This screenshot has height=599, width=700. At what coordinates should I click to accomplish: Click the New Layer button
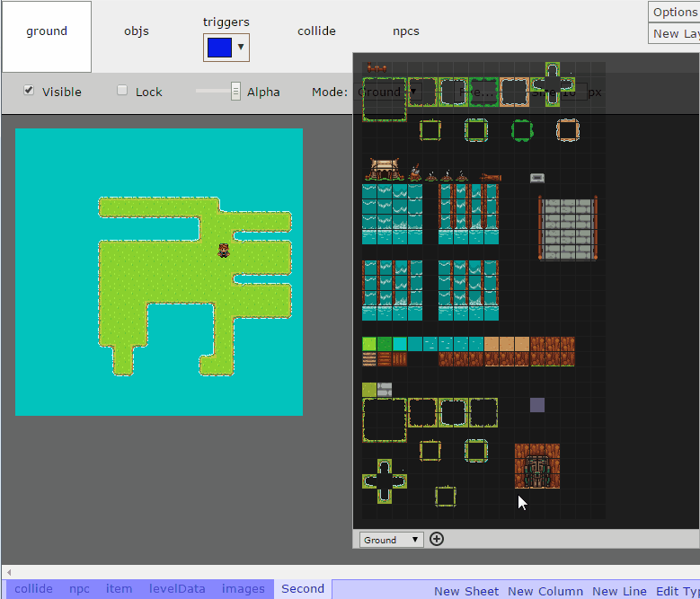coord(674,33)
